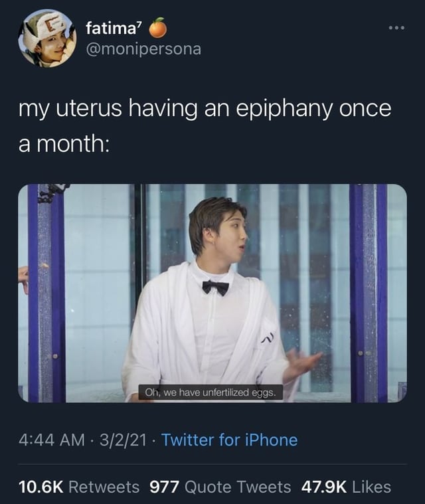Select the tweet text about monthly epiphany
The image size is (425, 504).
[x=205, y=124]
